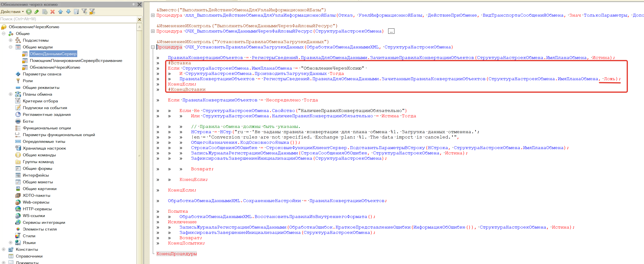Click the collapsed code ellipsis box

tap(391, 31)
